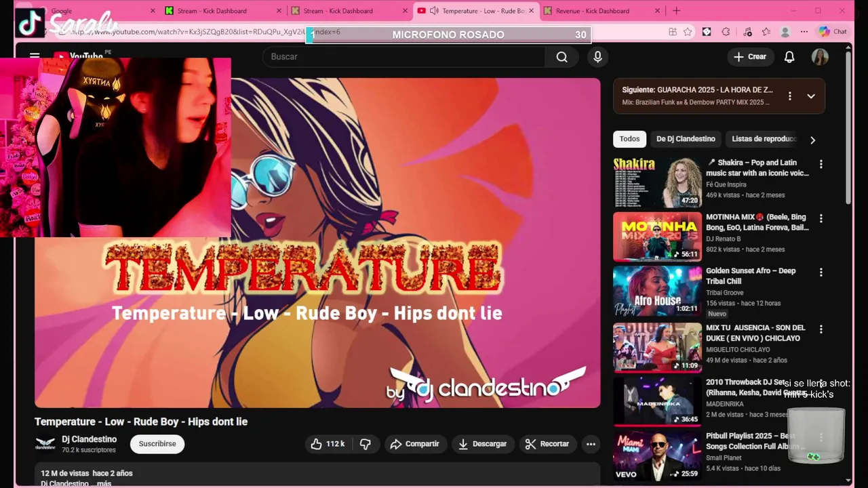
Task: Open the YouTube hamburger guide menu
Action: (35, 56)
